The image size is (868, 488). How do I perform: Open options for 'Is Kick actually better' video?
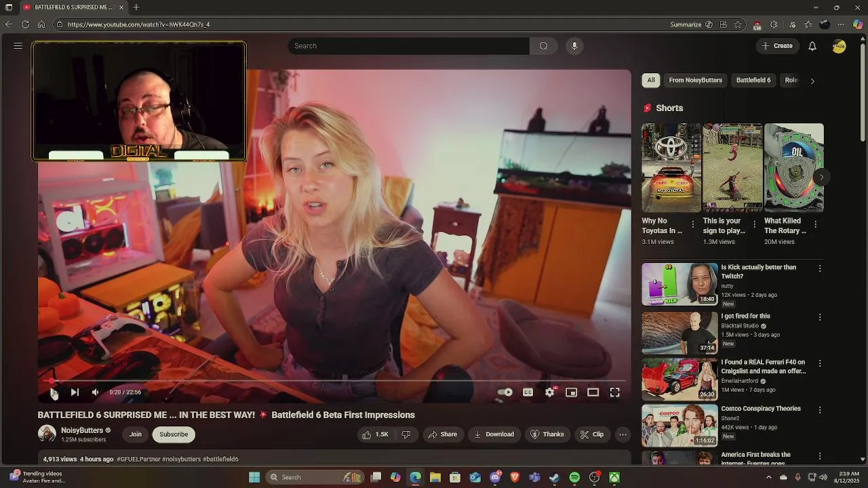click(x=820, y=269)
